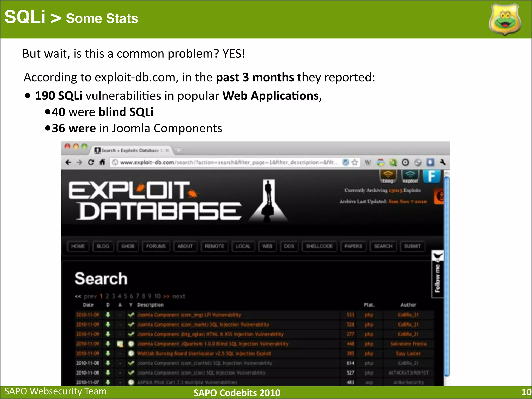Open Joomla com_clanlist SQL Injection entry
This screenshot has height=399, width=532.
point(205,363)
